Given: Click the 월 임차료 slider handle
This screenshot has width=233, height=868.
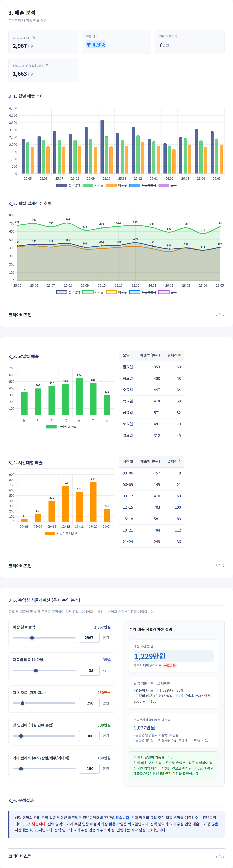Looking at the screenshot, I should tap(23, 703).
